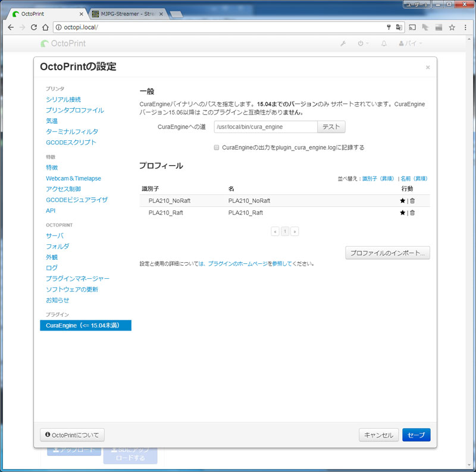Focus the CuraEngine path input field
The height and width of the screenshot is (472, 476).
point(265,127)
